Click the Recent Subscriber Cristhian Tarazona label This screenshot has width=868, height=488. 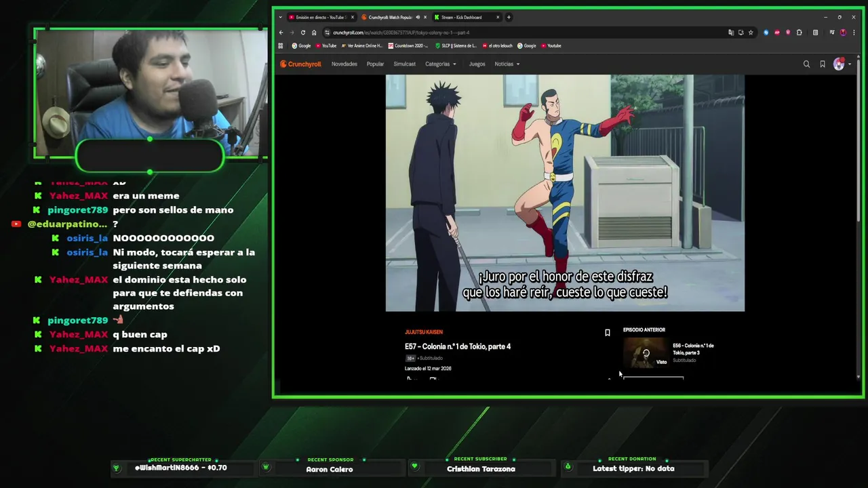pos(481,469)
